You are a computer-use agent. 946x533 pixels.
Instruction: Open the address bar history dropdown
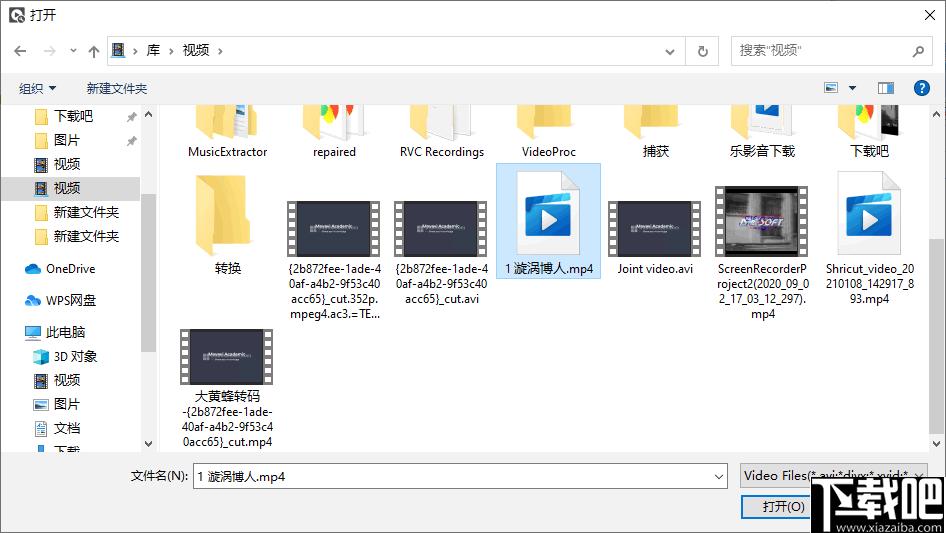click(671, 51)
